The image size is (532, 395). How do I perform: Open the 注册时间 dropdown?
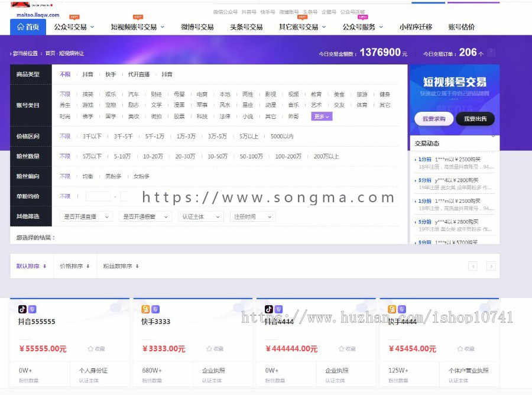[x=252, y=216]
